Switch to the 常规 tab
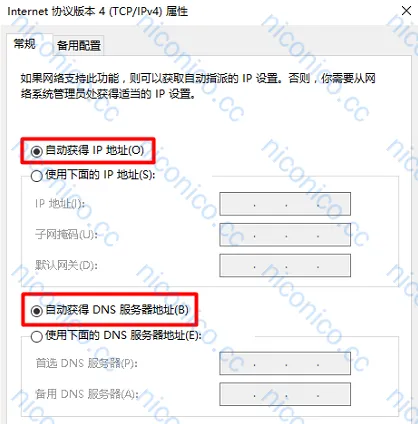The height and width of the screenshot is (424, 418). click(25, 44)
